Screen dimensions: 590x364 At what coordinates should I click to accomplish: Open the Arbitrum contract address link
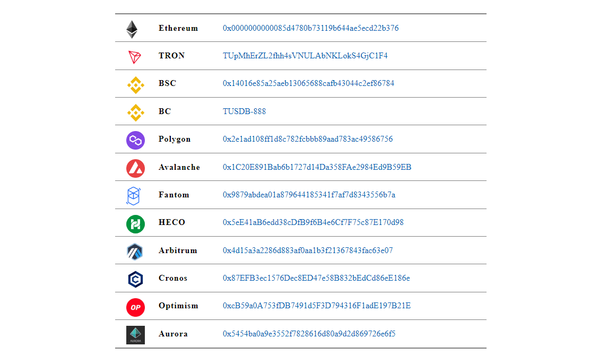click(308, 250)
